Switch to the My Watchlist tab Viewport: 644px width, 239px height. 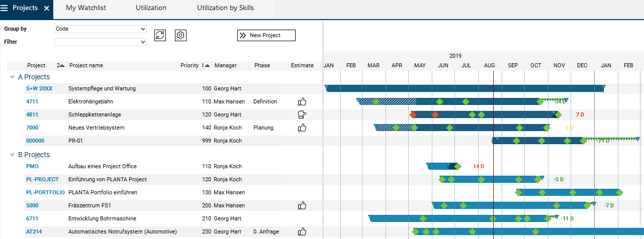pyautogui.click(x=86, y=8)
